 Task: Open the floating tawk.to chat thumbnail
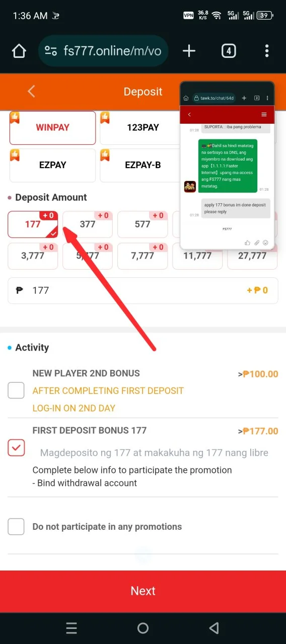tap(227, 166)
